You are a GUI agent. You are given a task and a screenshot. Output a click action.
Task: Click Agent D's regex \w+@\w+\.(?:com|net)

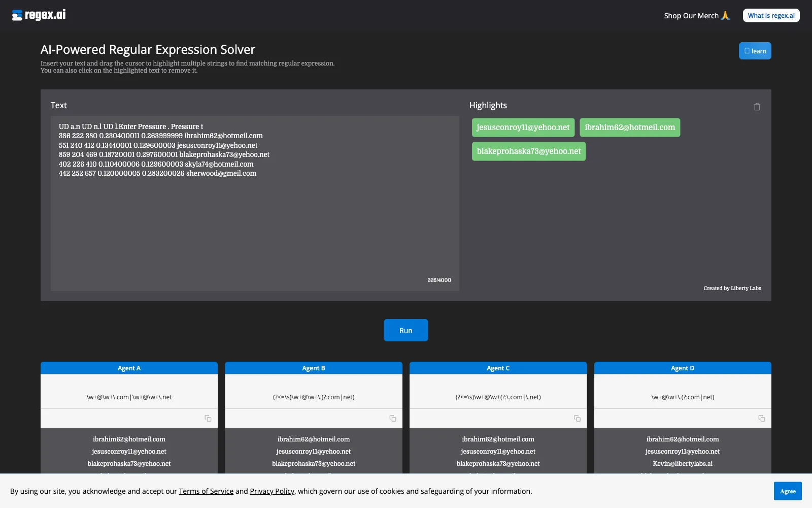(x=683, y=397)
